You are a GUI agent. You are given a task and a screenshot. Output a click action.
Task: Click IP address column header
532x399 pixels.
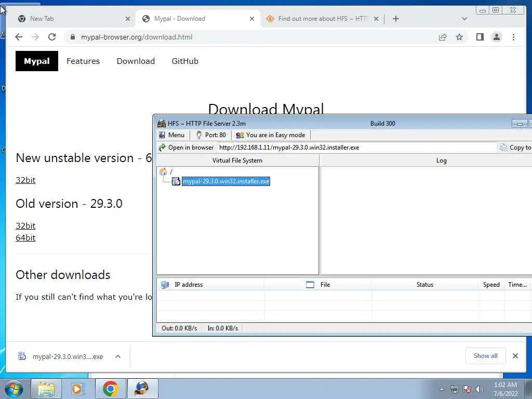click(x=210, y=285)
